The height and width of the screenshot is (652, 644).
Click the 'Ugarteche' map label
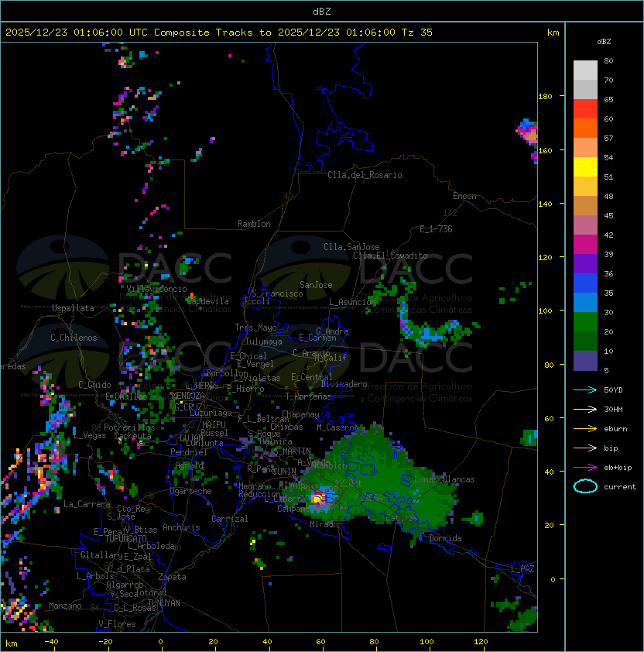(x=191, y=491)
